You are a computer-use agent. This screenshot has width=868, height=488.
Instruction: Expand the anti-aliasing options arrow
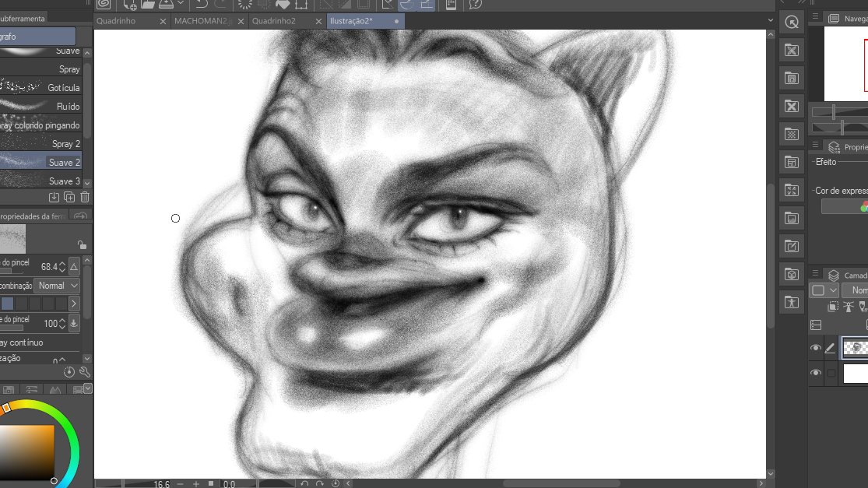tap(74, 304)
